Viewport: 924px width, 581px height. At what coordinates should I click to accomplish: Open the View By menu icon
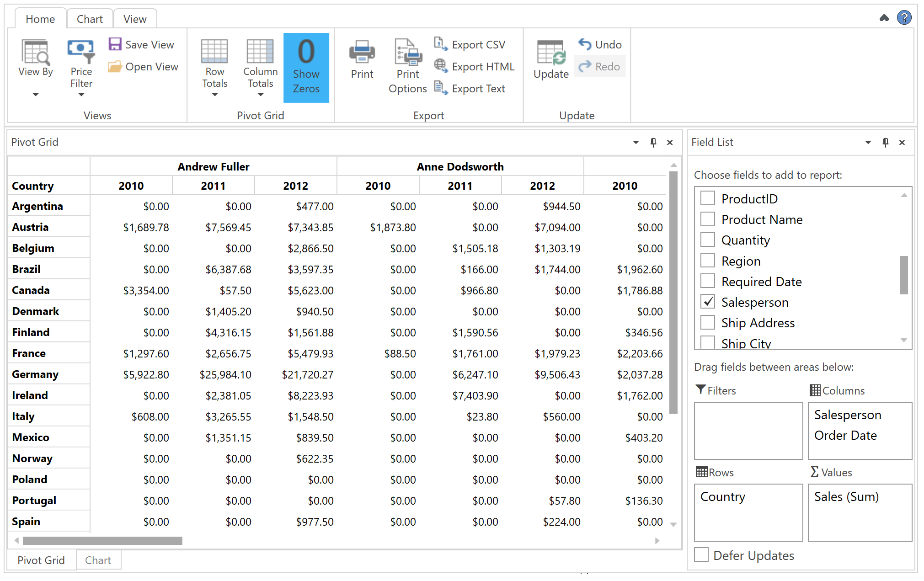coord(35,52)
